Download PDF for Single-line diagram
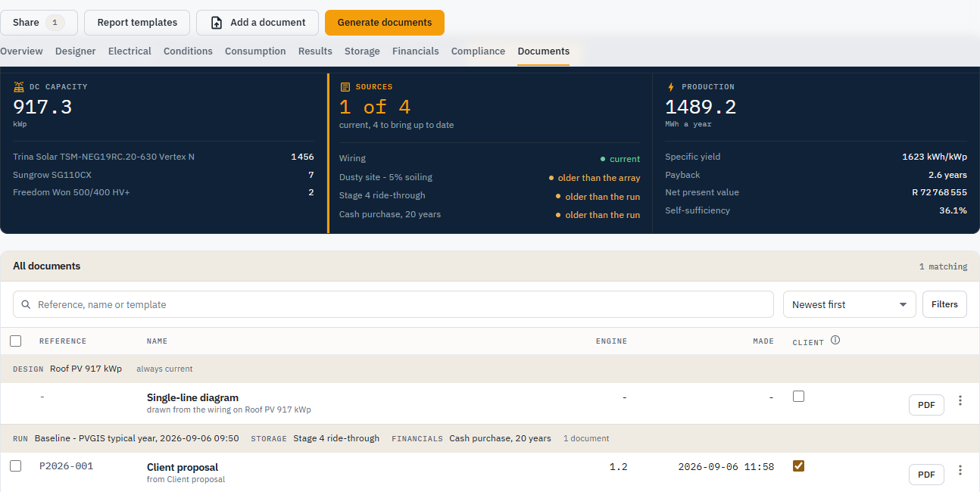The image size is (980, 492). 926,405
